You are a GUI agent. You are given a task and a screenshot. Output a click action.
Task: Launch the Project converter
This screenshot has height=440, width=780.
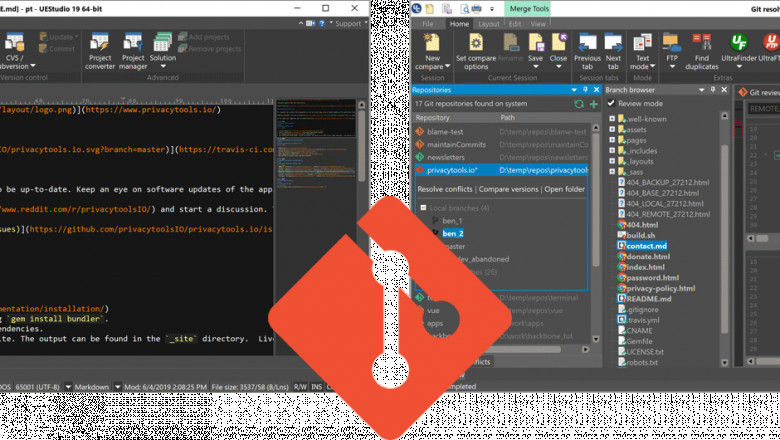pos(99,51)
